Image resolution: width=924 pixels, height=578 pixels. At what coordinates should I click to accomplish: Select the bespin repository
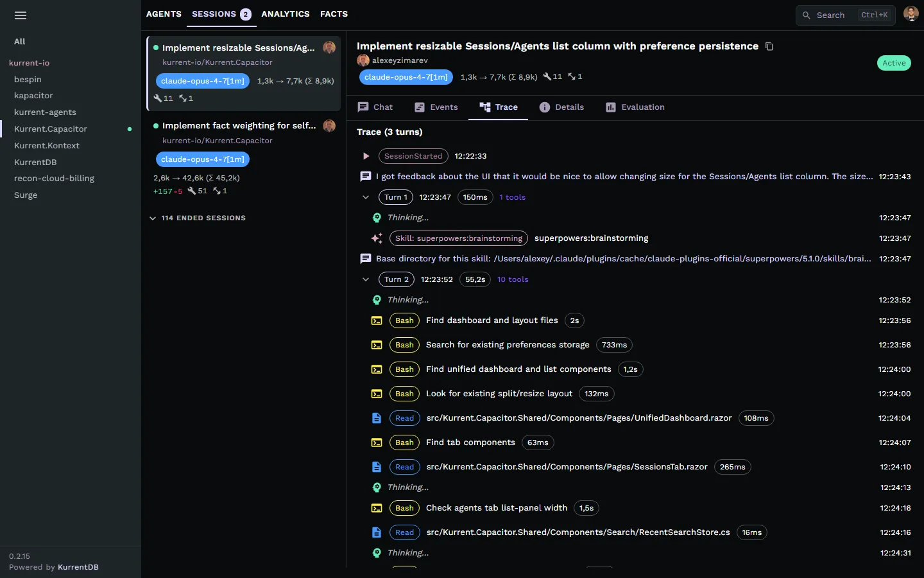click(28, 80)
